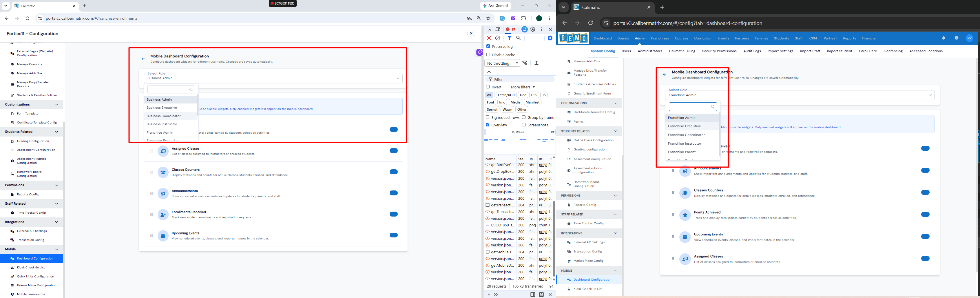Open the PP user avatar in the DEMO portal
980x298 pixels.
pyautogui.click(x=969, y=38)
